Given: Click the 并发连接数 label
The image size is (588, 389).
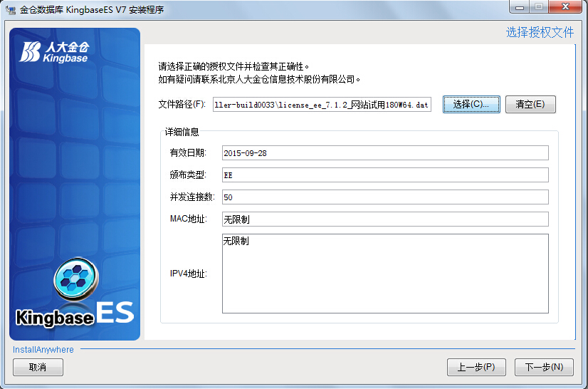Looking at the screenshot, I should [192, 197].
